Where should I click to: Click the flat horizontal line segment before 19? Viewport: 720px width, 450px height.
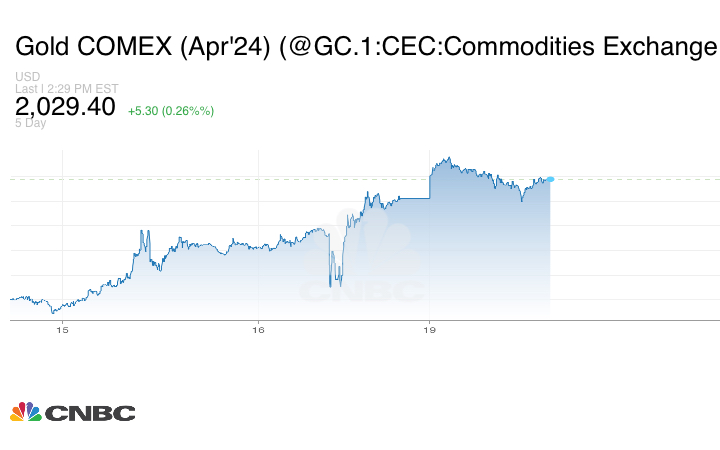point(410,198)
